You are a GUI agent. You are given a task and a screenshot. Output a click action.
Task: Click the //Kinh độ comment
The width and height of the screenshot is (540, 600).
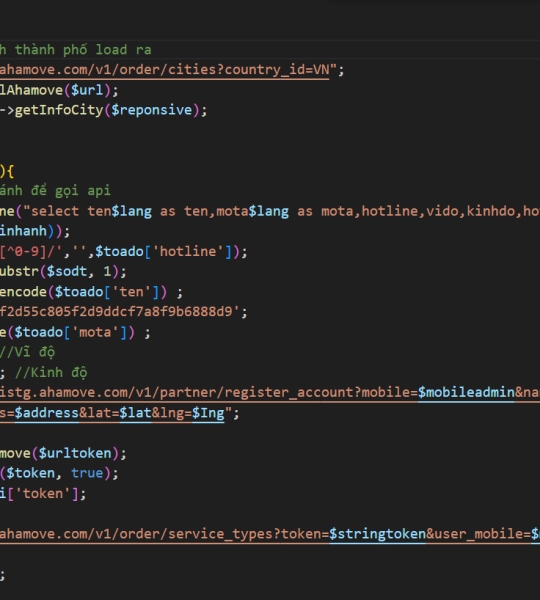pyautogui.click(x=51, y=373)
